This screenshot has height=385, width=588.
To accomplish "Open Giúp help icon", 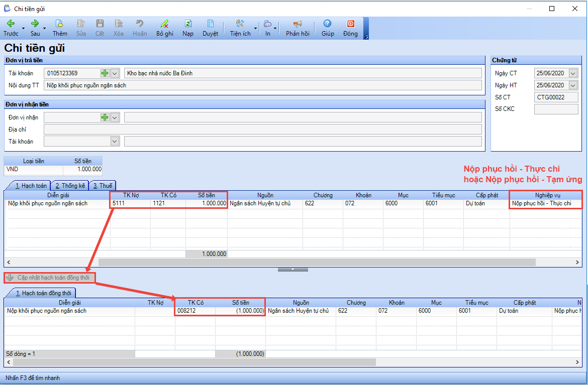I will point(327,24).
